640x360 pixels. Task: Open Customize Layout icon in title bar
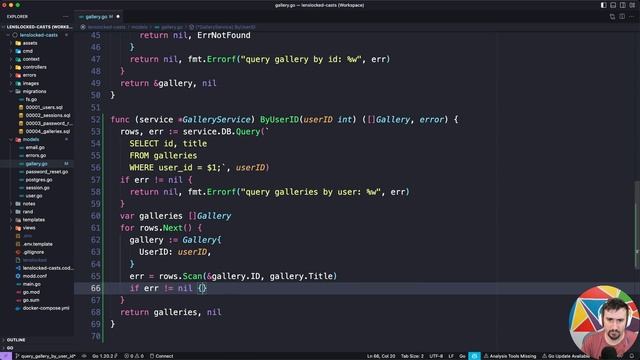(x=632, y=5)
